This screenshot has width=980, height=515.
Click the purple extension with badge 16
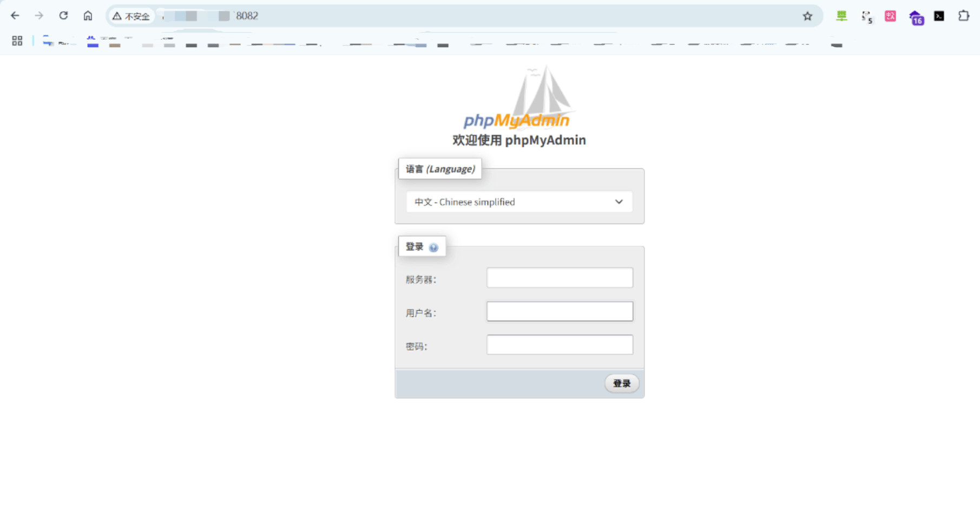click(x=916, y=17)
